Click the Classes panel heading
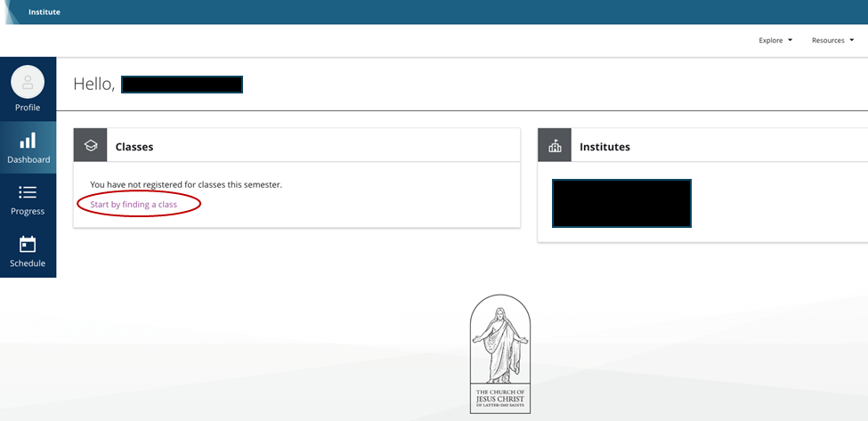This screenshot has height=421, width=868. [134, 147]
